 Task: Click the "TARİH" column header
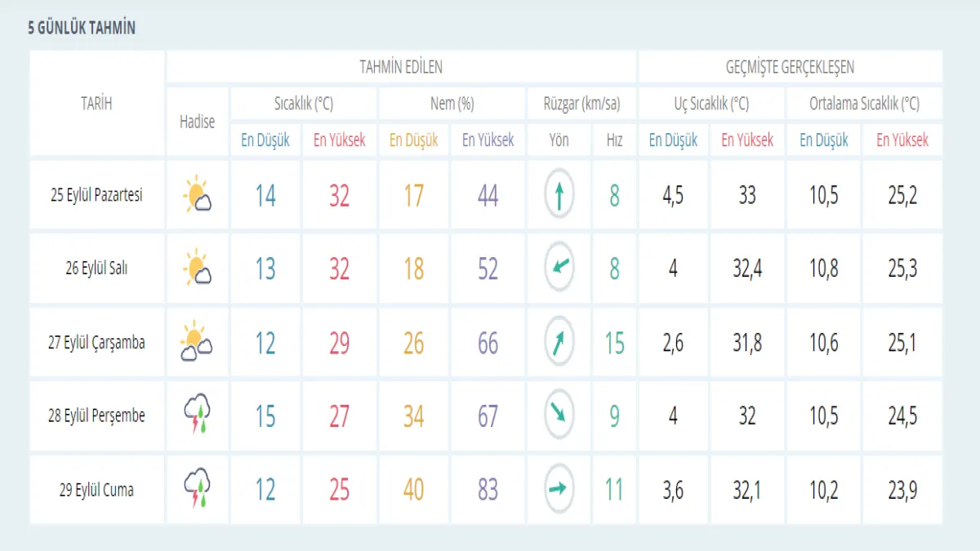[96, 104]
